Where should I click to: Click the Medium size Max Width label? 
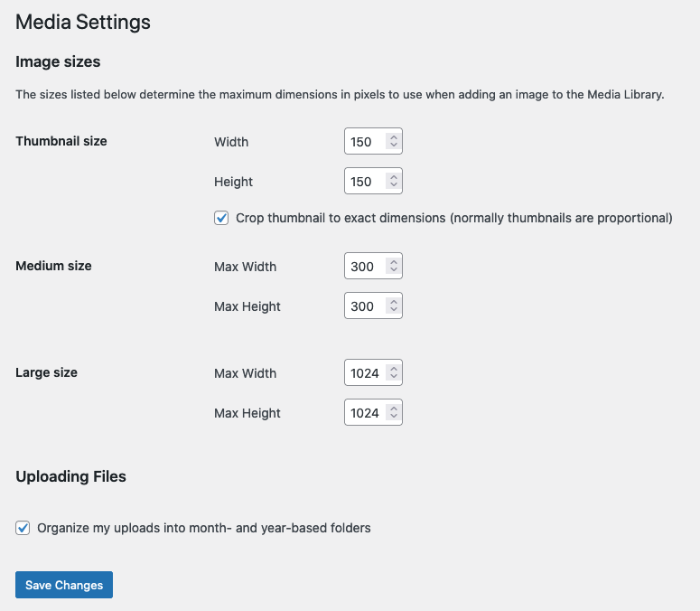(x=246, y=267)
